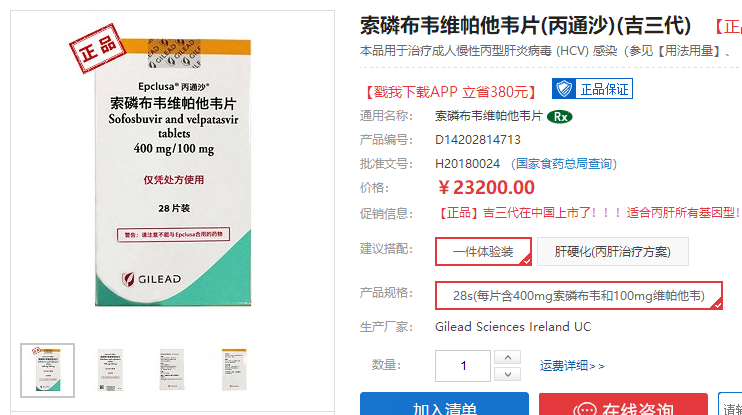
Task: Select the second thumbnail showing QR code side
Action: point(110,370)
